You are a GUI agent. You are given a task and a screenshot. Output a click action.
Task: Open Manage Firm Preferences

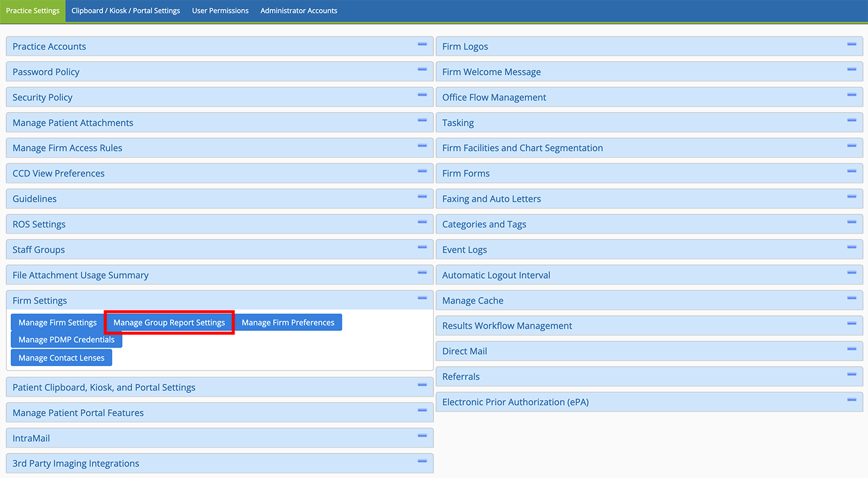click(288, 322)
